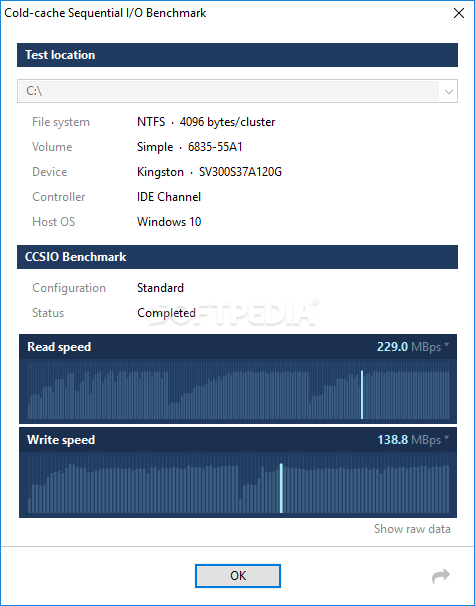The height and width of the screenshot is (606, 475).
Task: Click the Configuration label
Action: 69,288
